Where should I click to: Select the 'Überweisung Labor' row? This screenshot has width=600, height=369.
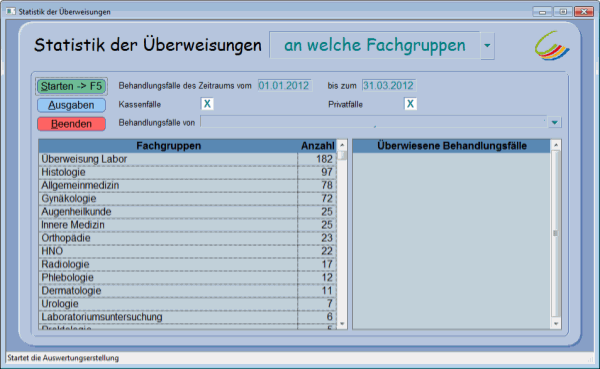click(x=188, y=159)
